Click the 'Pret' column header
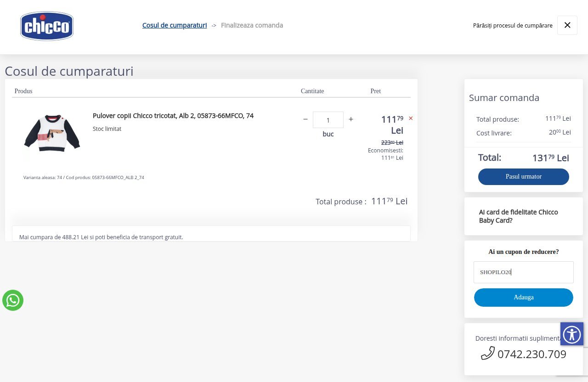The height and width of the screenshot is (382, 588). tap(376, 91)
